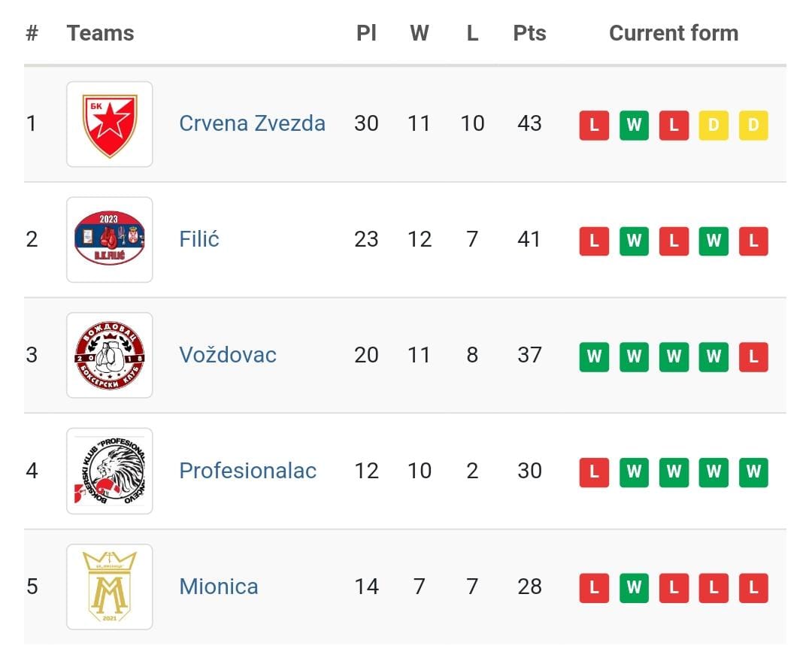Click the Current form column header
812x670 pixels.
click(674, 33)
